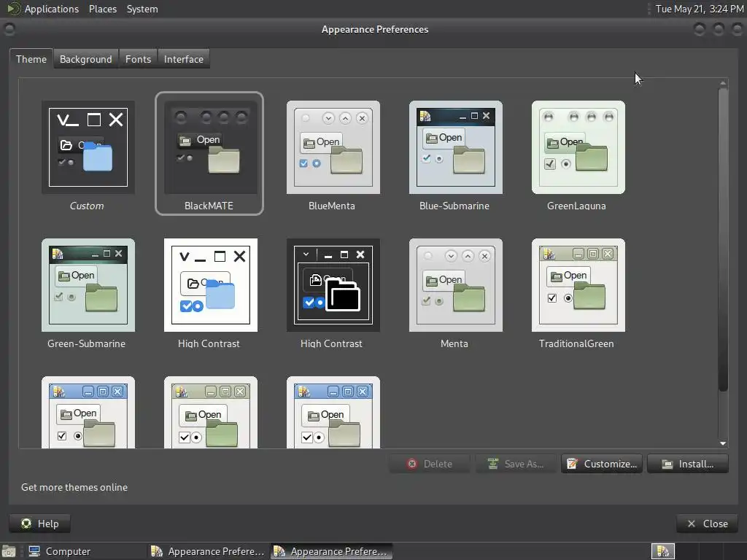Open the System menu
This screenshot has width=747, height=560.
pyautogui.click(x=142, y=9)
